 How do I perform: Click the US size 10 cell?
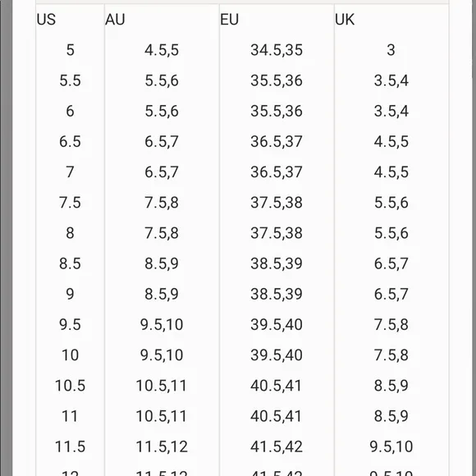[70, 355]
